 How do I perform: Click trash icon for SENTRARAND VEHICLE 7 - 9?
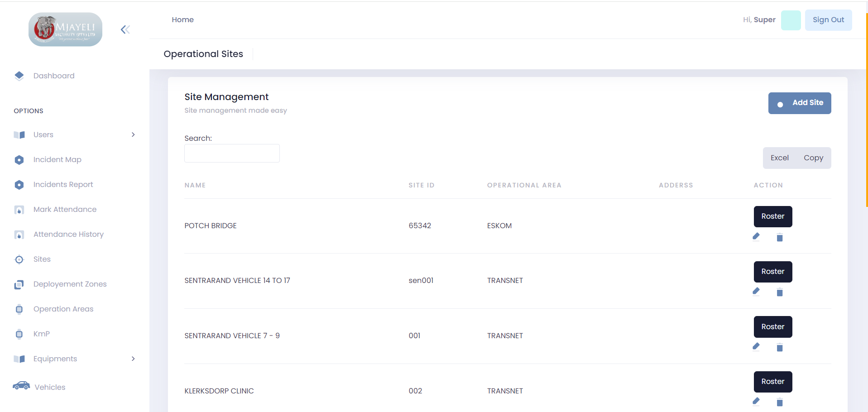(779, 347)
